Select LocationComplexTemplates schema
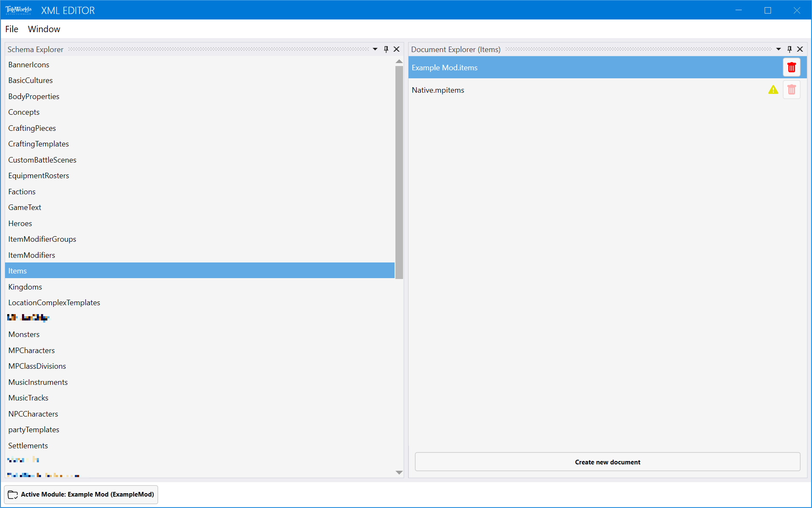The height and width of the screenshot is (508, 812). 200,303
